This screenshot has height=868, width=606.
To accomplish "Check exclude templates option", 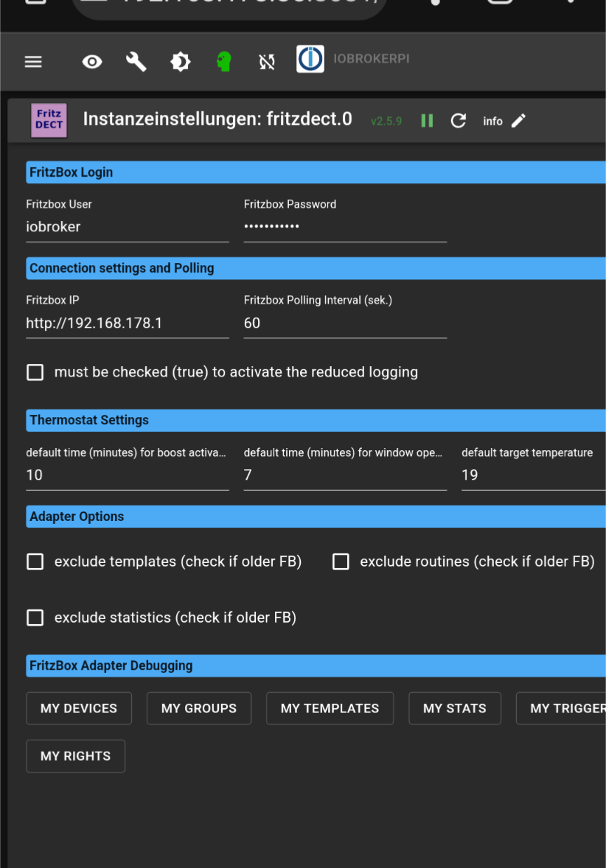I will [x=35, y=562].
